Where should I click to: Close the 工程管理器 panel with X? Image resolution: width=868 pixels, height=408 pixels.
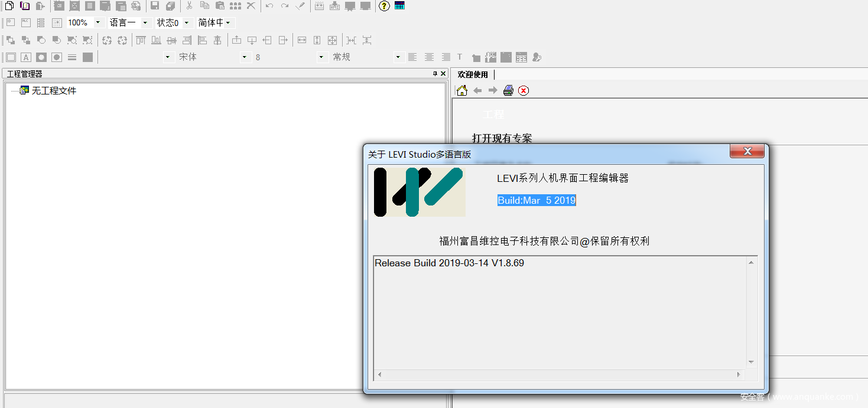coord(443,74)
